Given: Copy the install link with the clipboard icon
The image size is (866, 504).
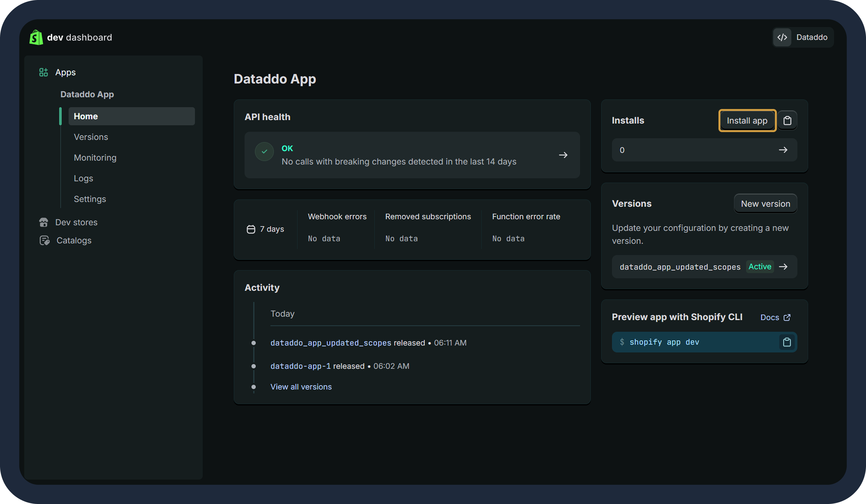Looking at the screenshot, I should click(788, 120).
